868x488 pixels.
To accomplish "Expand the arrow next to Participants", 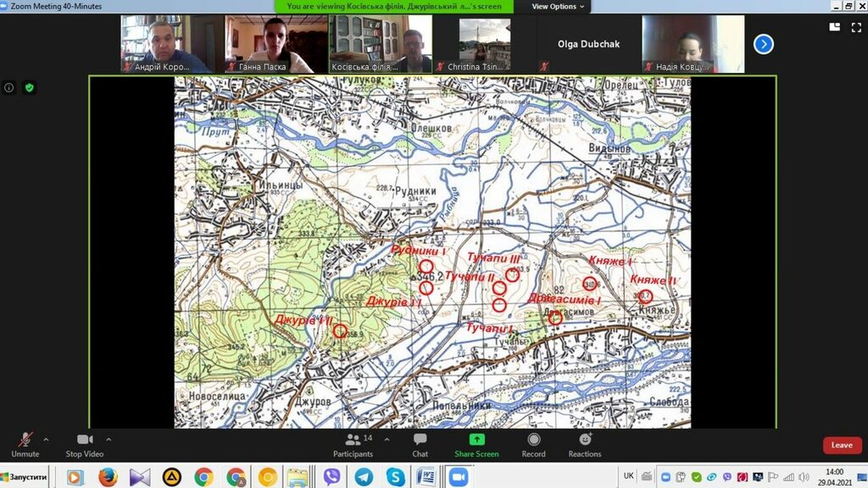I will point(387,440).
